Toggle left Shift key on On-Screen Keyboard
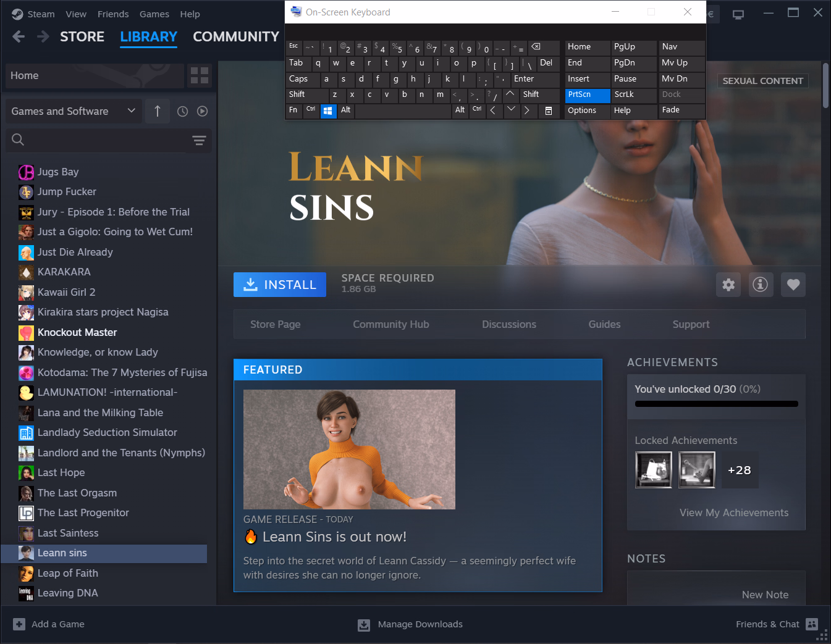This screenshot has height=644, width=831. 306,94
